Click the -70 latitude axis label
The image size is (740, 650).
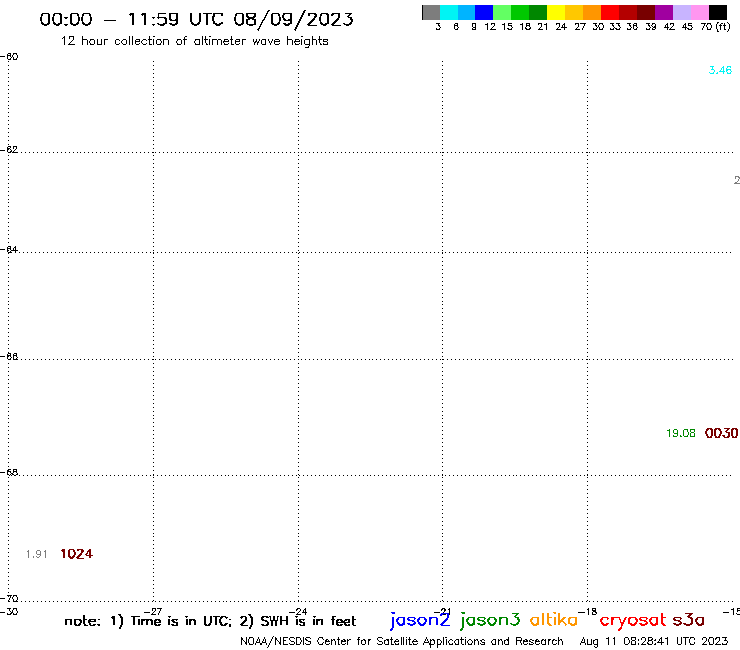[9, 599]
